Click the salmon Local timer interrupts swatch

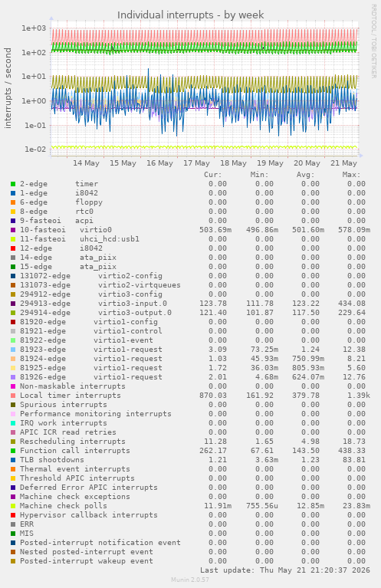(13, 396)
